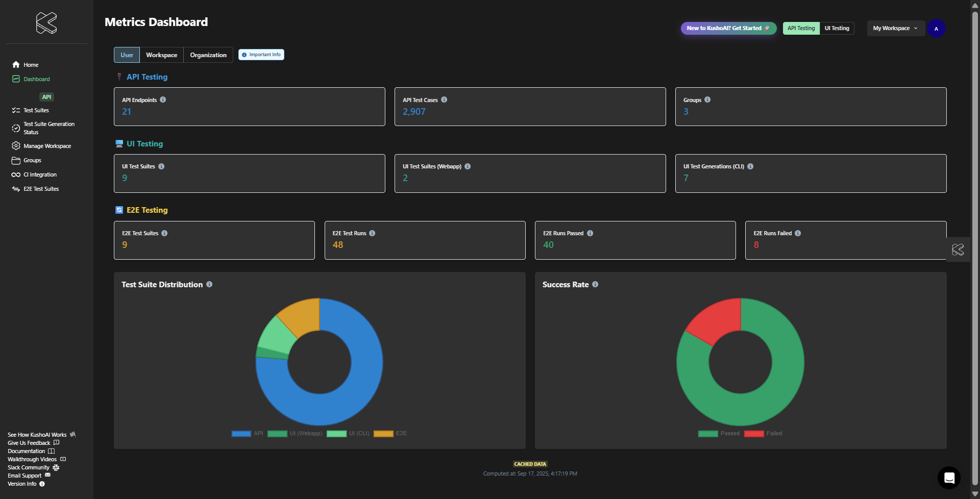Viewport: 980px width, 499px height.
Task: Click the CI Integration infinity icon
Action: (16, 174)
